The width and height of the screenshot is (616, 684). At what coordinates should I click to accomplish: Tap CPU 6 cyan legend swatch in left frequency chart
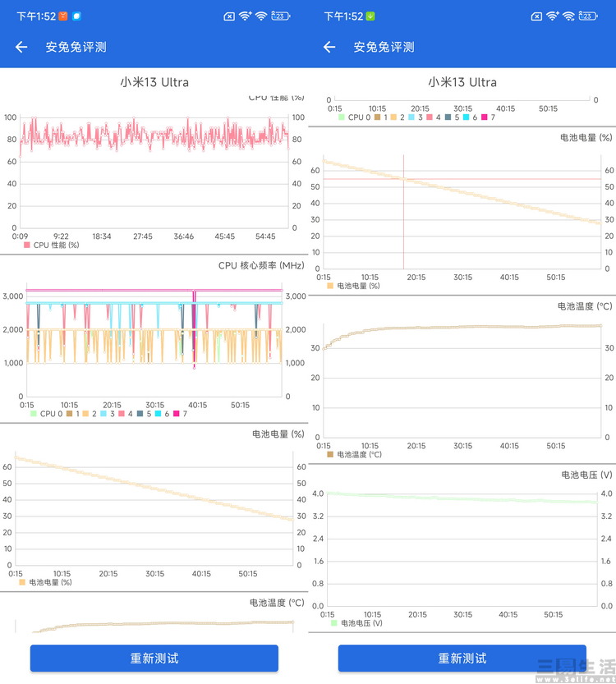tap(158, 414)
